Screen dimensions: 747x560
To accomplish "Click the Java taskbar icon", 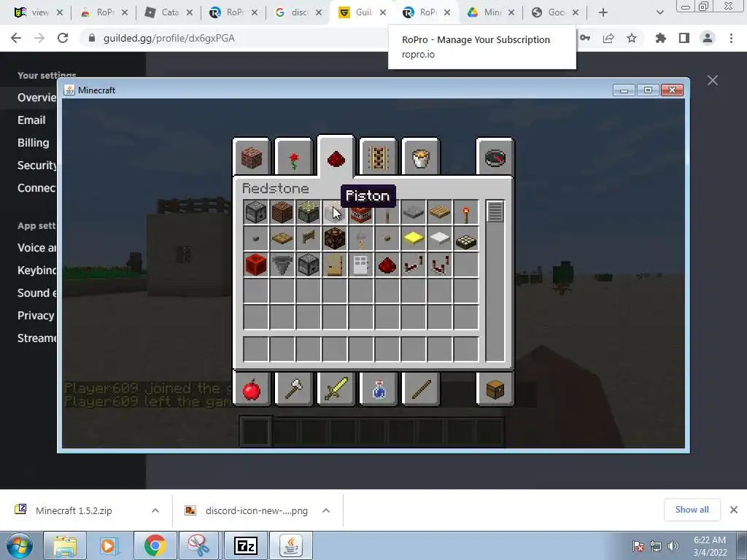I will pyautogui.click(x=291, y=545).
